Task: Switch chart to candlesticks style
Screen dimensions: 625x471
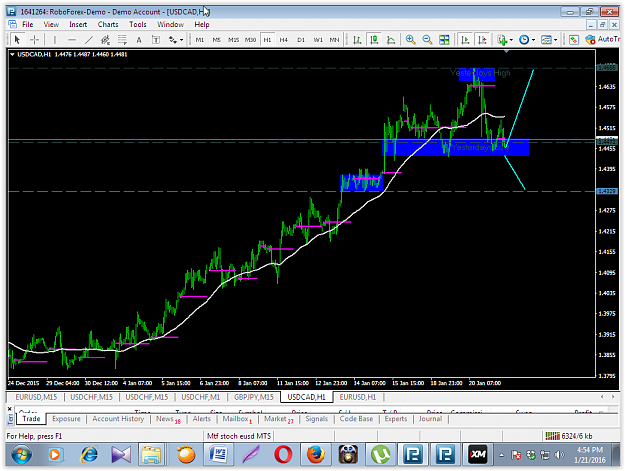Action: coord(374,39)
